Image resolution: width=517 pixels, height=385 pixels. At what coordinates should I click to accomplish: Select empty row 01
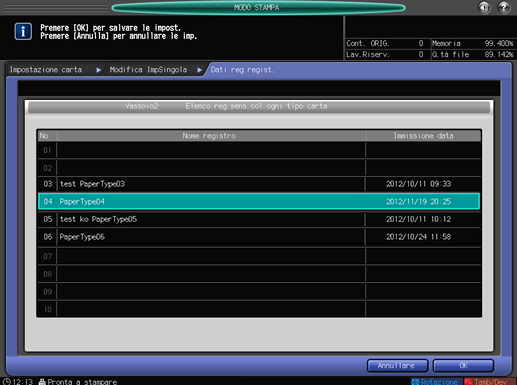coord(259,150)
